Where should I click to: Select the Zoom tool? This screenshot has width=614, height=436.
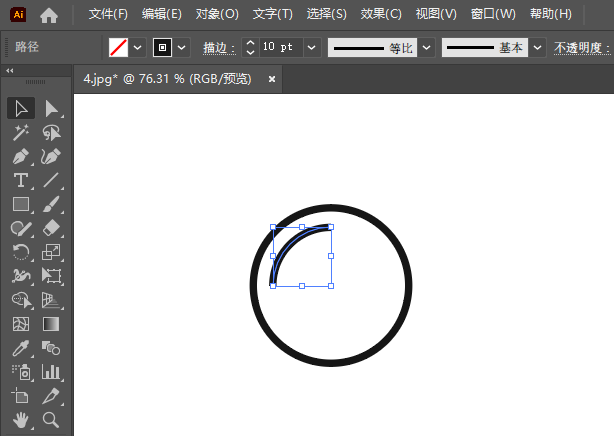click(x=51, y=420)
